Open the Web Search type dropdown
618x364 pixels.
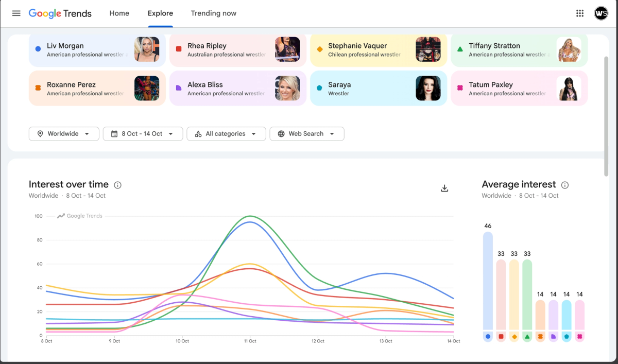coord(307,134)
